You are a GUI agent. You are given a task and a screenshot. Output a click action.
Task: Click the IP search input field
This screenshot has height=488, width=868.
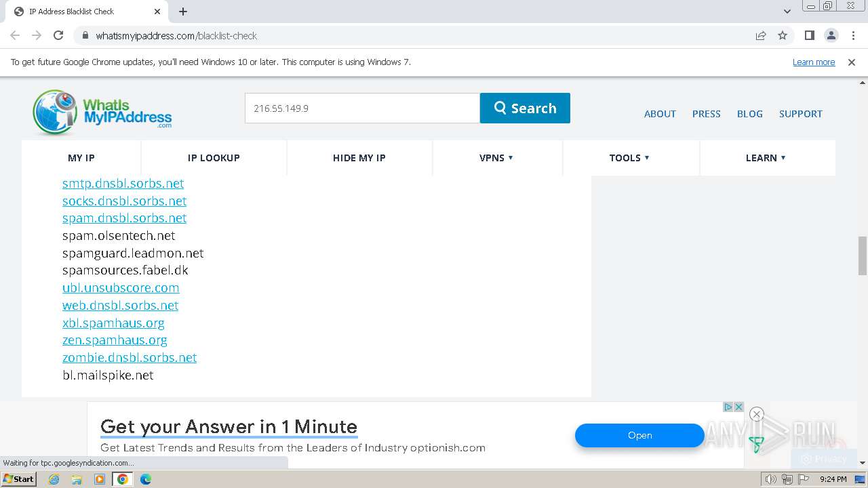coord(362,108)
